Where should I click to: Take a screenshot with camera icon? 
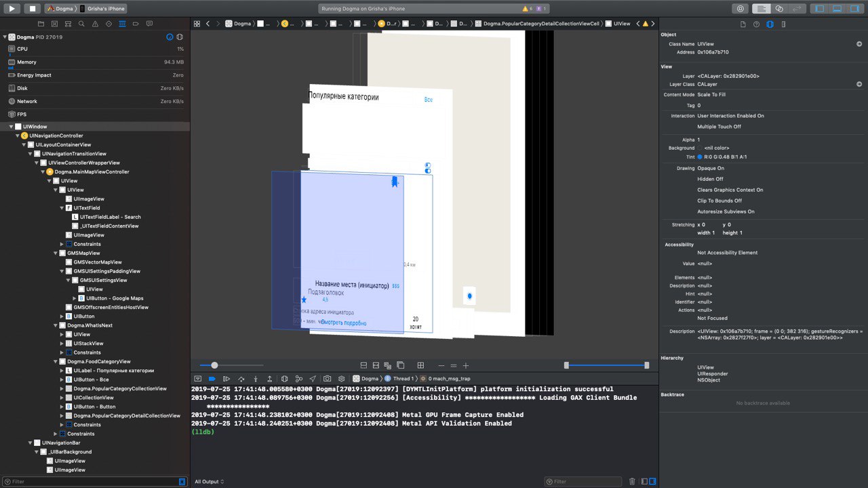click(328, 378)
